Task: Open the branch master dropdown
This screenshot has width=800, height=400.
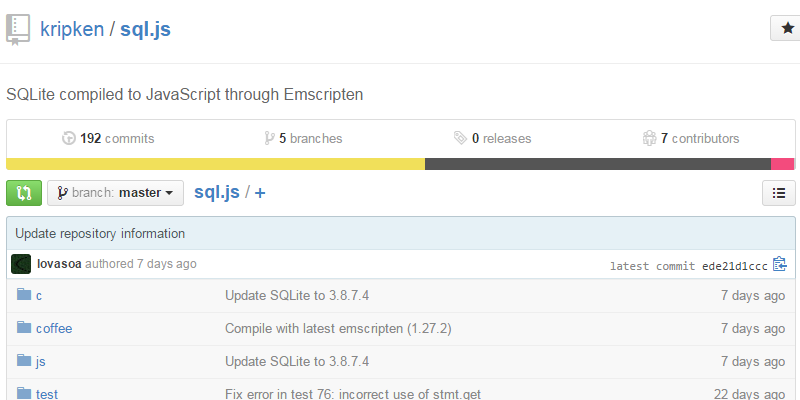Action: click(x=116, y=193)
